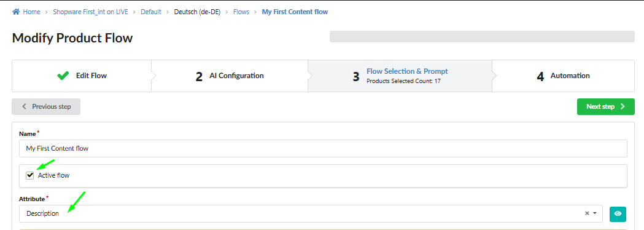The image size is (644, 230).
Task: Open the Attribute dropdown arrow
Action: (x=594, y=213)
